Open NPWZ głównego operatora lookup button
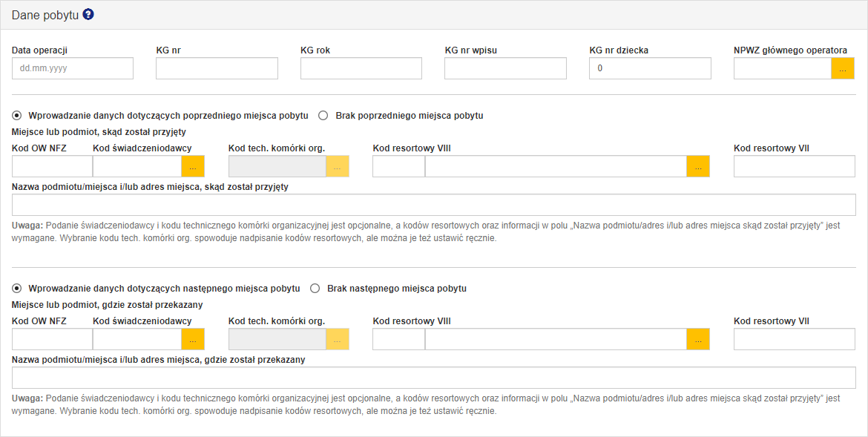Image resolution: width=868 pixels, height=437 pixels. click(x=843, y=68)
